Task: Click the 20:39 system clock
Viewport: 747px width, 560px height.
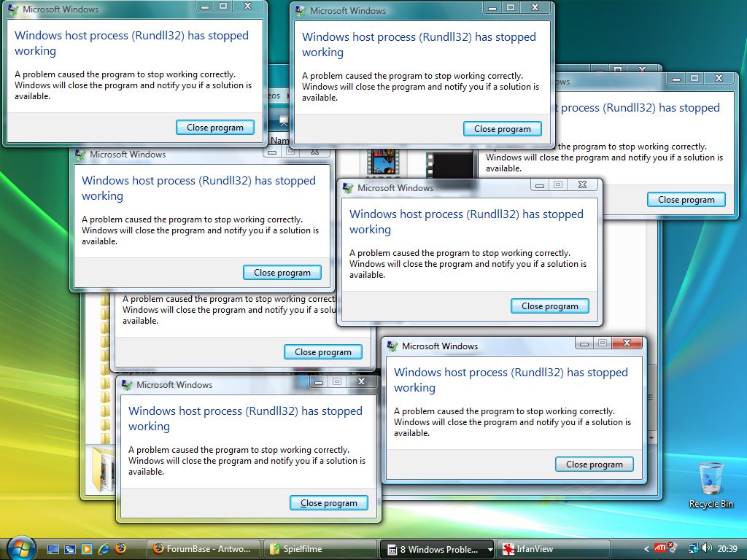Action: pyautogui.click(x=727, y=549)
